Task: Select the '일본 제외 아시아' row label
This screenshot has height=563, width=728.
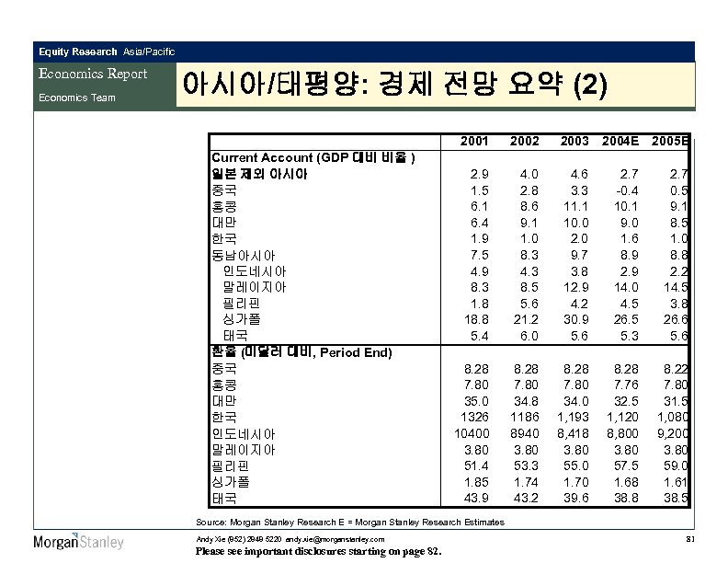Action: (259, 174)
